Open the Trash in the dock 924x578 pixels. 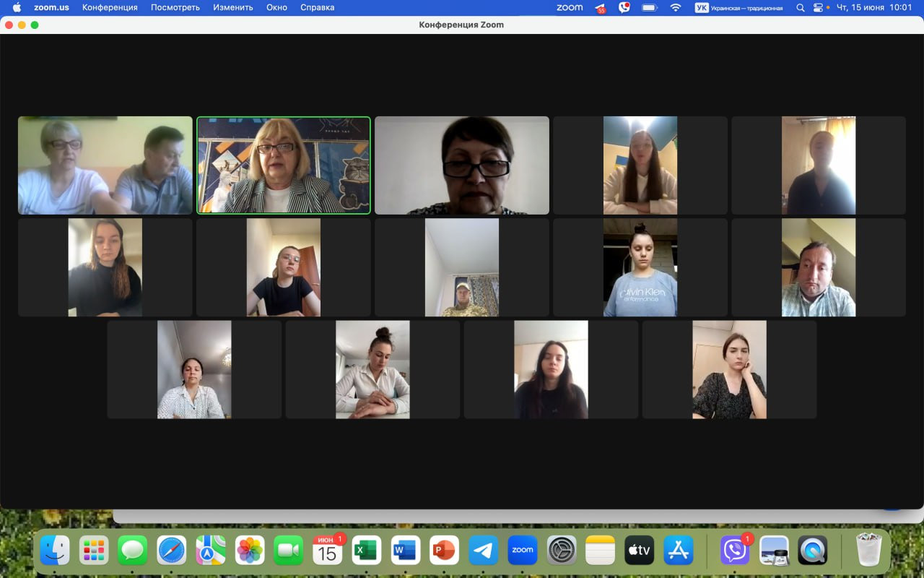pos(869,551)
